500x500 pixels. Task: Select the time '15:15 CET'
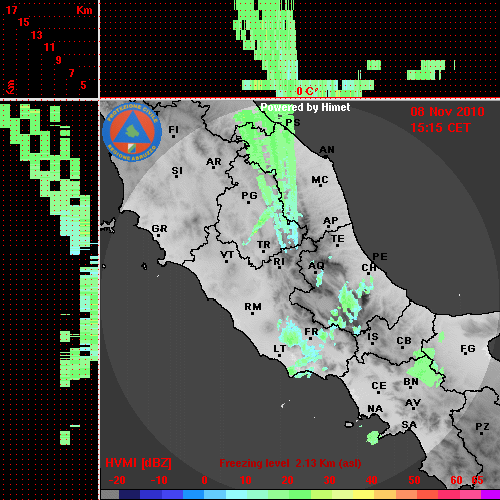[440, 128]
